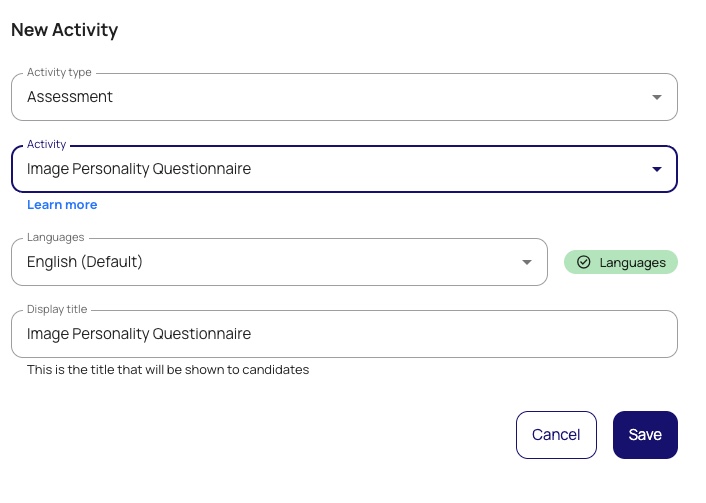Click the "Languages" text inside the green badge

[x=632, y=262]
